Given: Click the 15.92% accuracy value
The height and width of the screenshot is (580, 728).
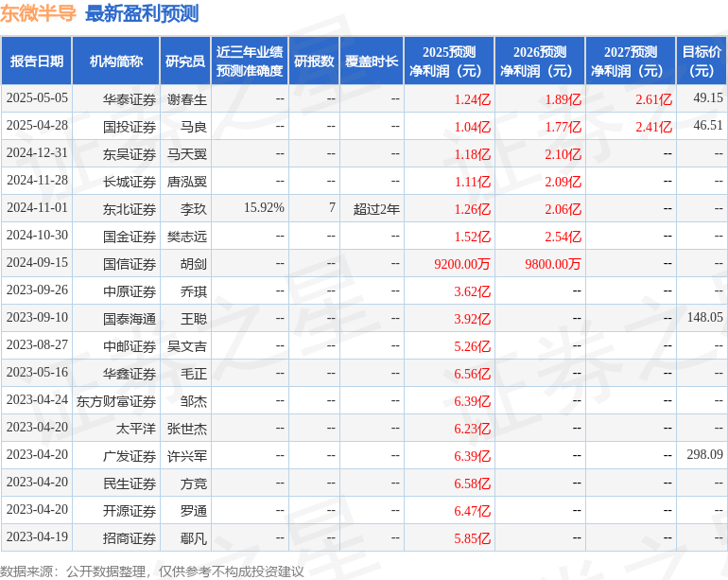Looking at the screenshot, I should (x=264, y=208).
